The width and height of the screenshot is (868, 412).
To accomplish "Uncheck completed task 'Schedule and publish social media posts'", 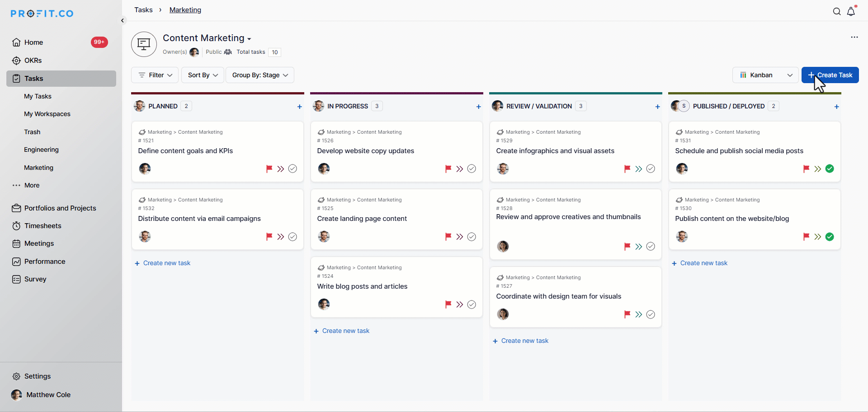I will click(830, 169).
